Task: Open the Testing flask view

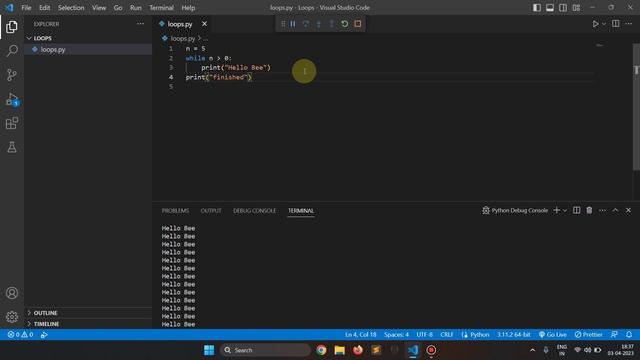Action: [12, 147]
